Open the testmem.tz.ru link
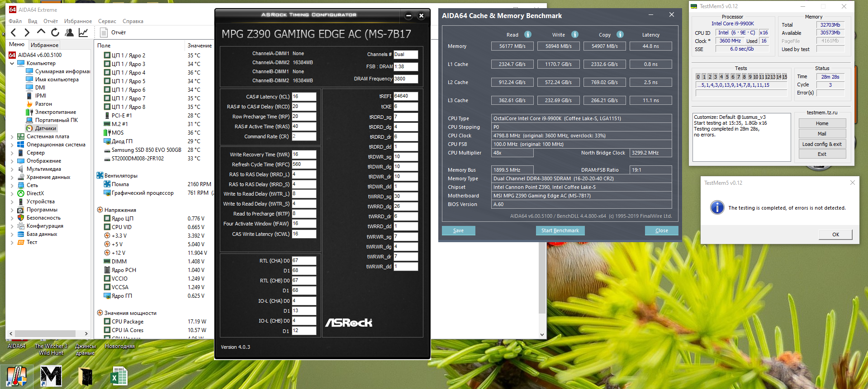Viewport: 868px width, 389px height. [822, 112]
